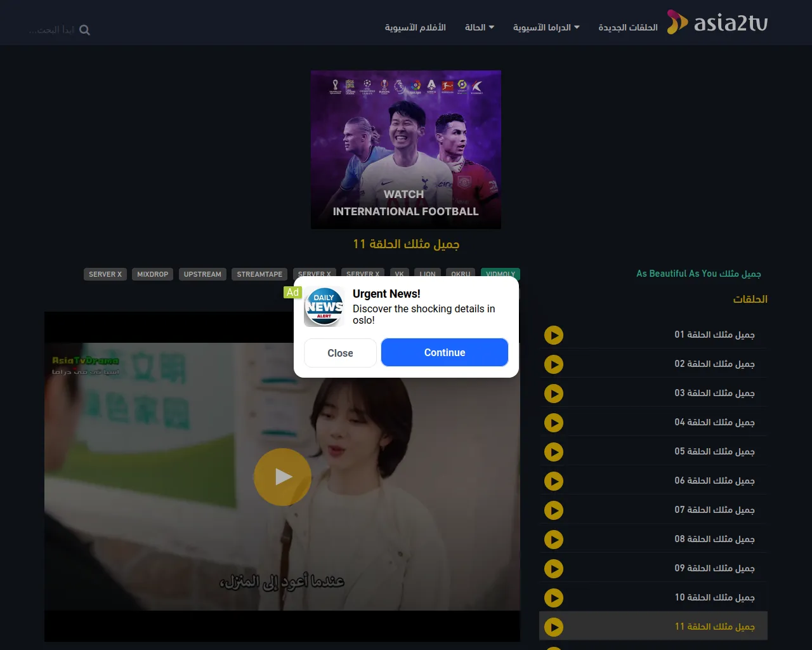The width and height of the screenshot is (812, 650).
Task: Click the play icon for الحلقة 10
Action: click(554, 598)
